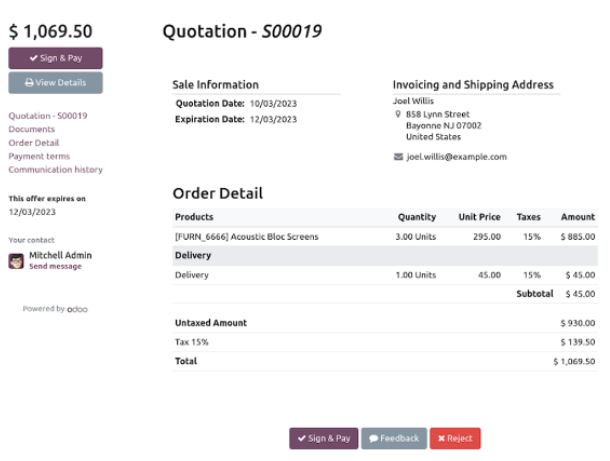This screenshot has width=610, height=461.
Task: Click the envelope icon beside email
Action: pos(398,157)
